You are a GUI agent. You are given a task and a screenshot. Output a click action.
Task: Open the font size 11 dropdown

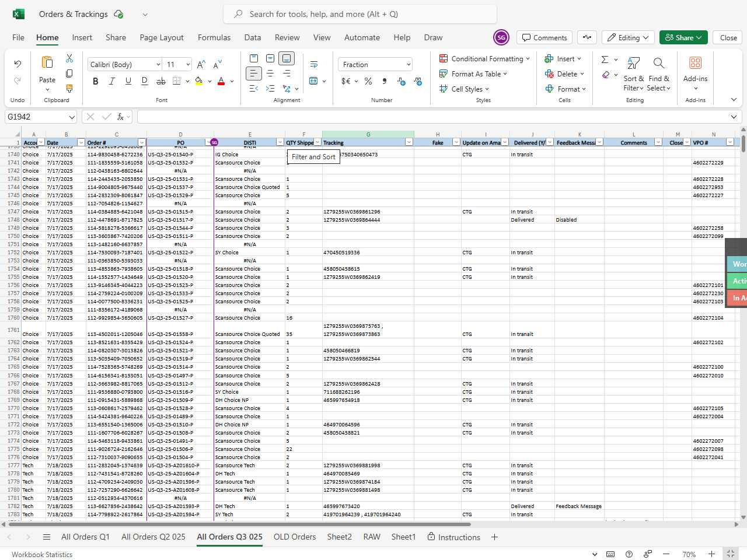click(x=188, y=64)
